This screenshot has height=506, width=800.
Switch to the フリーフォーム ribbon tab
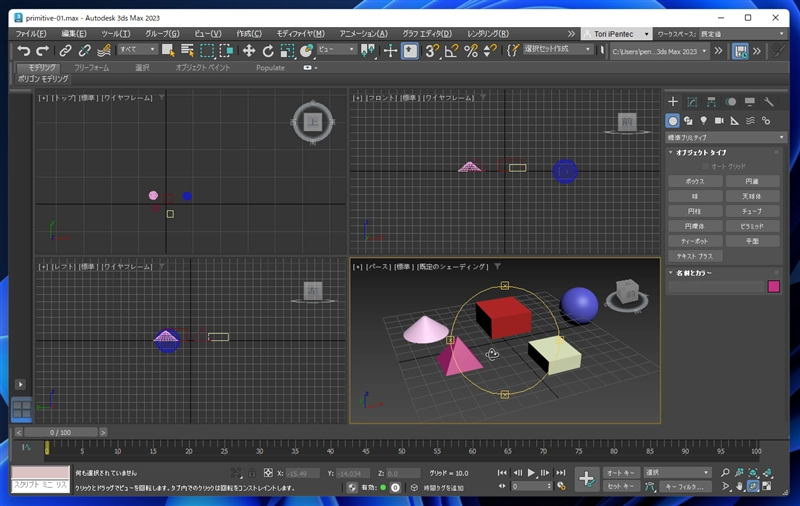(x=91, y=67)
